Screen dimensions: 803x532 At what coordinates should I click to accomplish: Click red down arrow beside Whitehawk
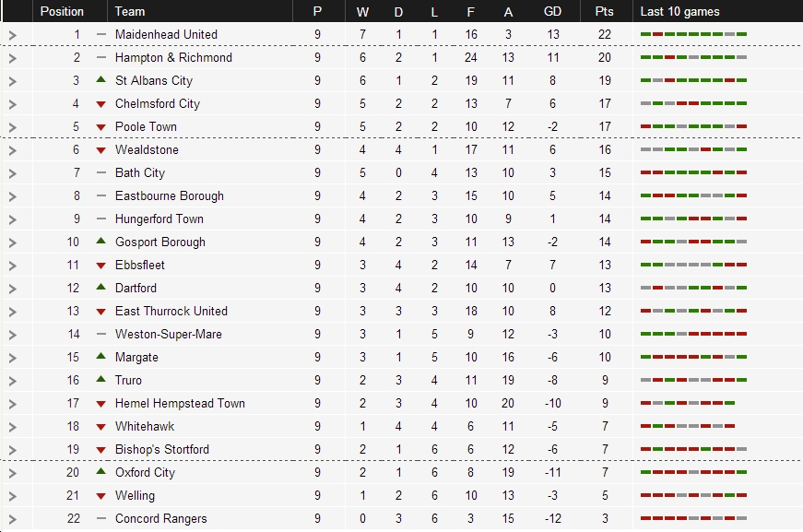pos(100,427)
